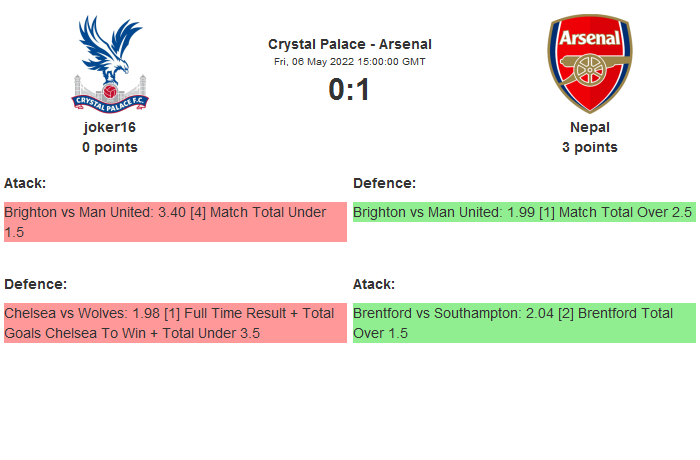This screenshot has width=700, height=460.
Task: Click Nepal's Atack heading
Action: tap(374, 284)
